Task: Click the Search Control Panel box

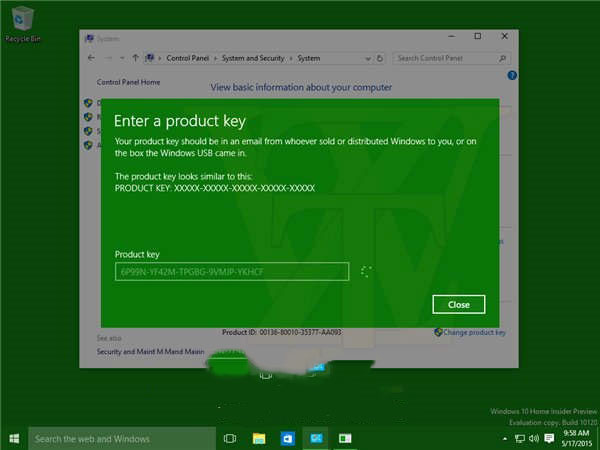Action: point(448,58)
